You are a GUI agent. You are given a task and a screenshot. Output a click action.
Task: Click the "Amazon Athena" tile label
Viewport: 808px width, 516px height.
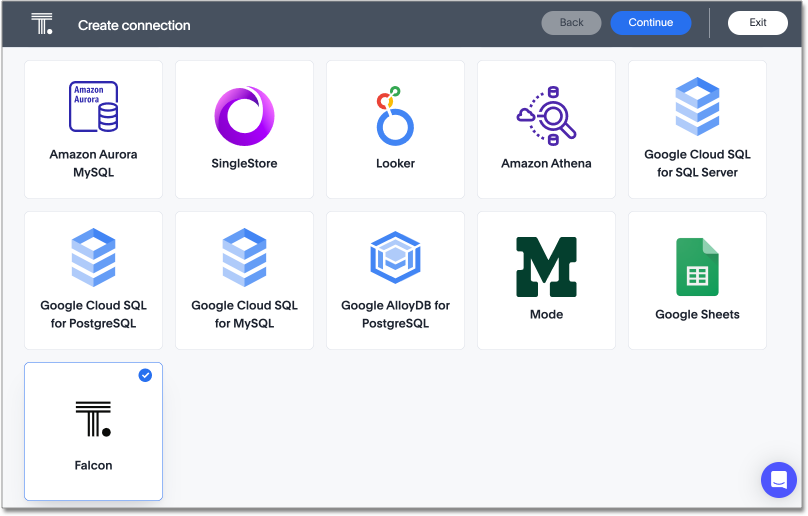[546, 164]
